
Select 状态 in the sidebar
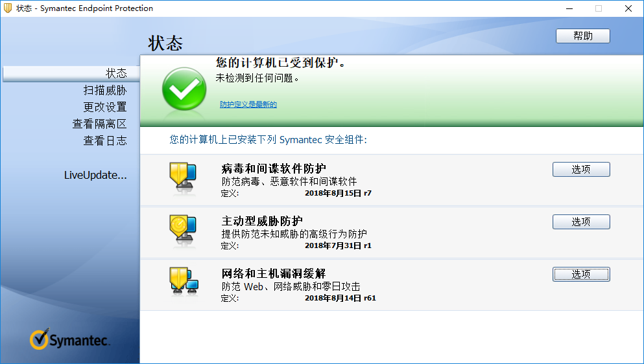click(71, 73)
